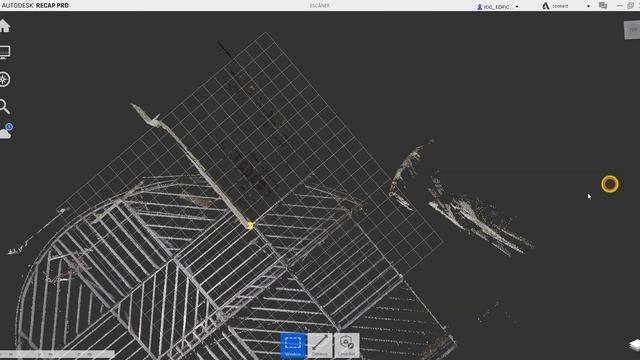Open the Autodesk connect dropdown
Viewport: 640px width, 360px height.
[x=588, y=6]
